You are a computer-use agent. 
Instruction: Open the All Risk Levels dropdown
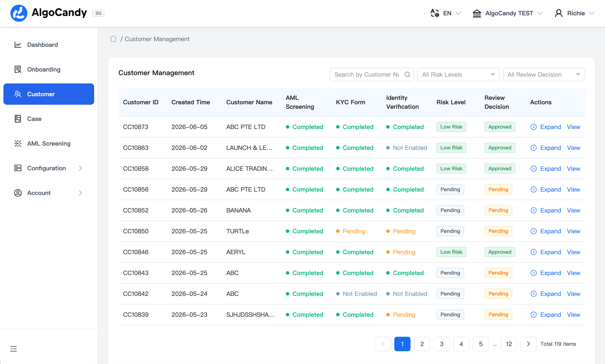coord(458,75)
